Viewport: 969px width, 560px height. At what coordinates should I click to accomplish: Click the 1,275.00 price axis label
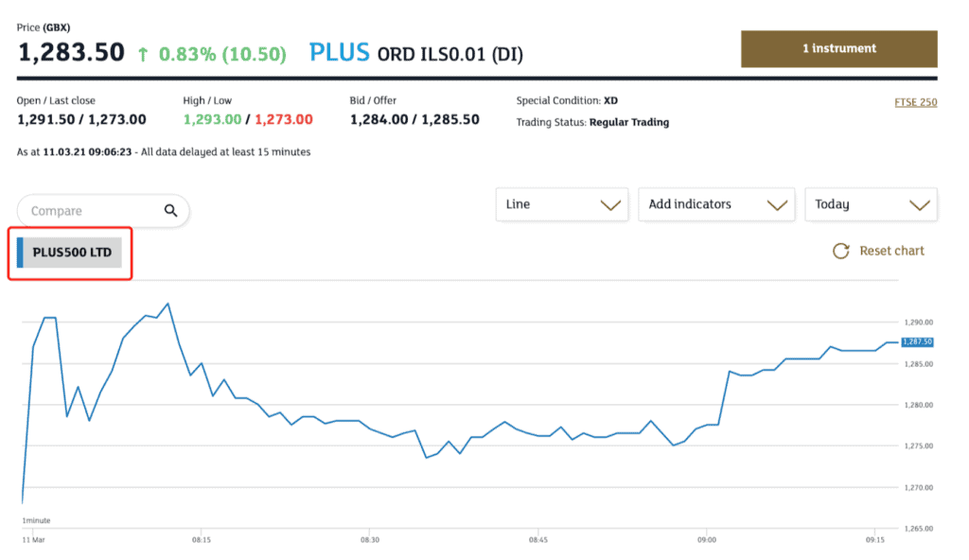click(x=918, y=446)
